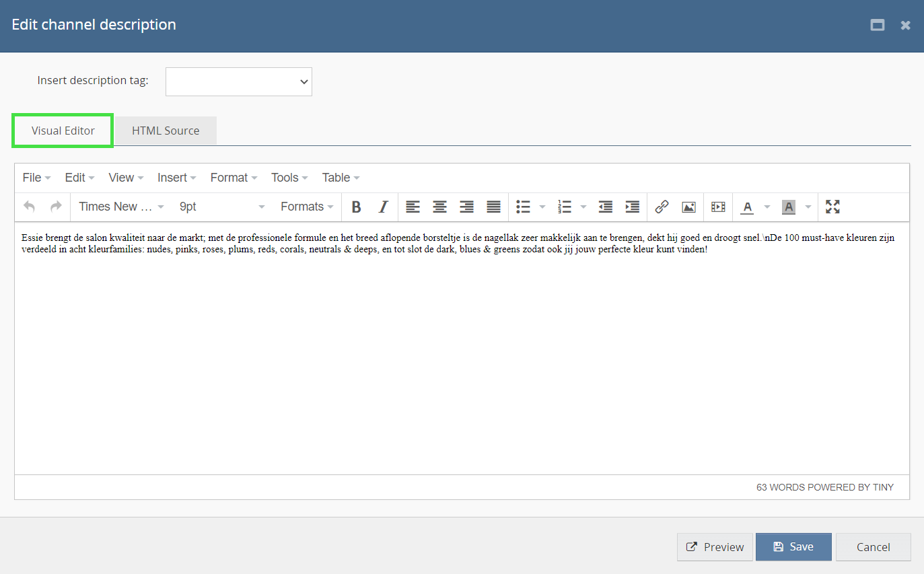The width and height of the screenshot is (924, 574).
Task: Open the Insert description tag dropdown
Action: (x=238, y=81)
